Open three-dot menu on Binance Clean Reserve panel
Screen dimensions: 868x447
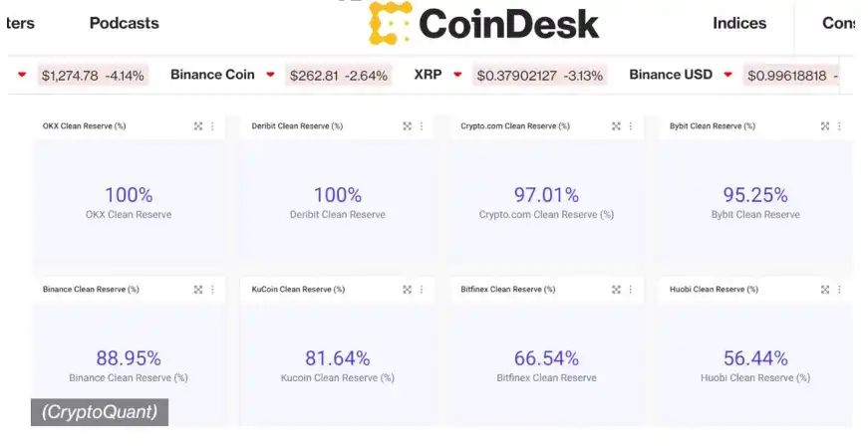(x=212, y=290)
